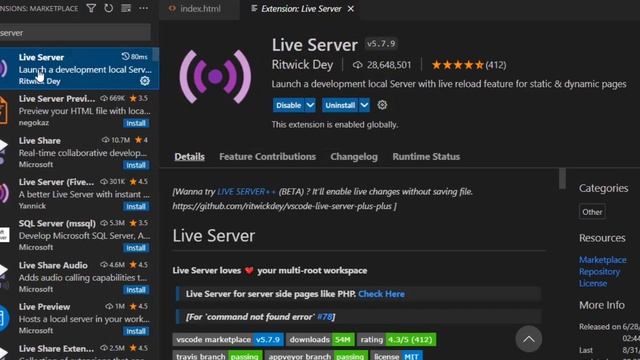
Task: Open gear settings for Live Server list item
Action: [144, 81]
